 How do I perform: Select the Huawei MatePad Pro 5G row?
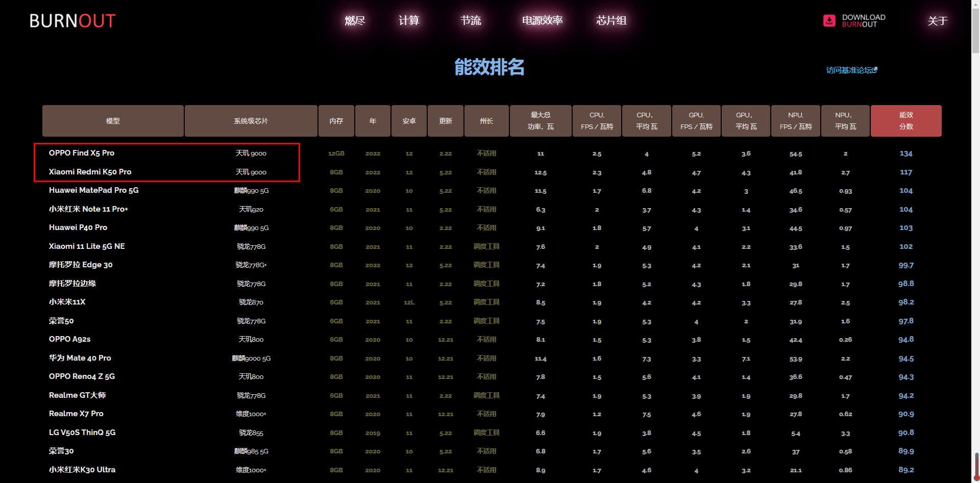point(93,190)
